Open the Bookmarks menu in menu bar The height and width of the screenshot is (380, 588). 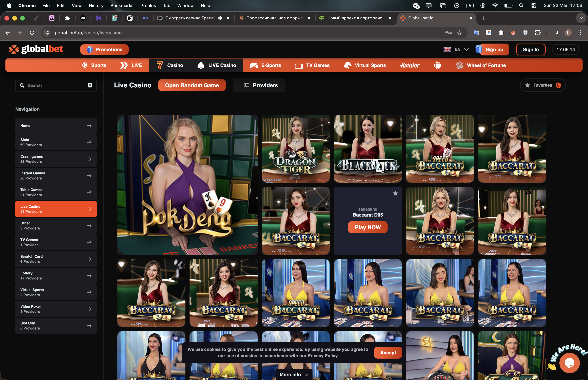[122, 5]
